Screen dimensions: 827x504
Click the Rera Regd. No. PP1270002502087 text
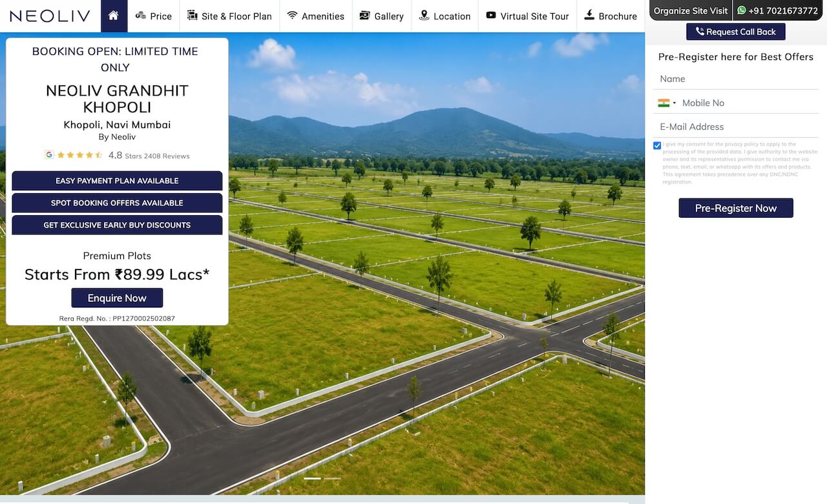pyautogui.click(x=117, y=319)
